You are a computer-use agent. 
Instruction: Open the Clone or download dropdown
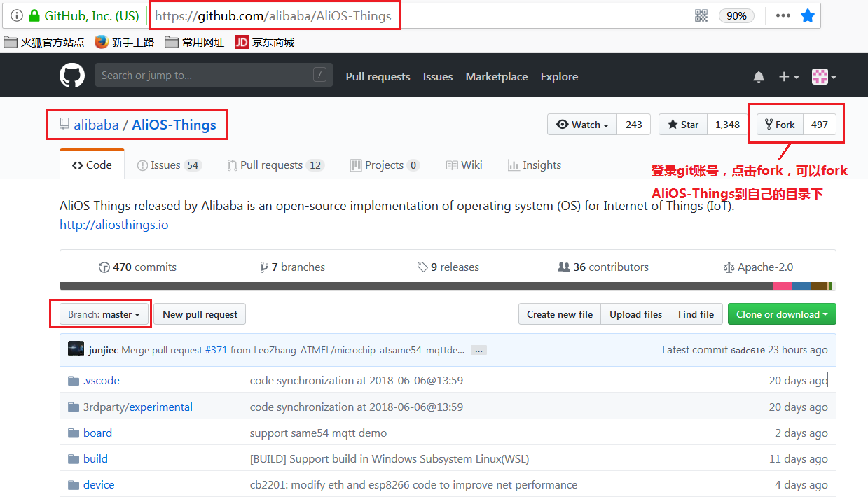[782, 314]
